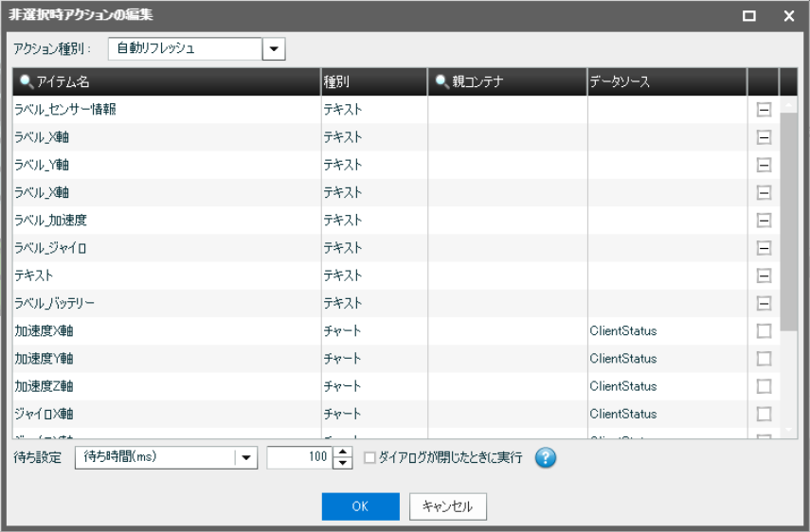Toggle checkbox for 加速度X軸 row
This screenshot has height=532, width=810.
coord(764,331)
